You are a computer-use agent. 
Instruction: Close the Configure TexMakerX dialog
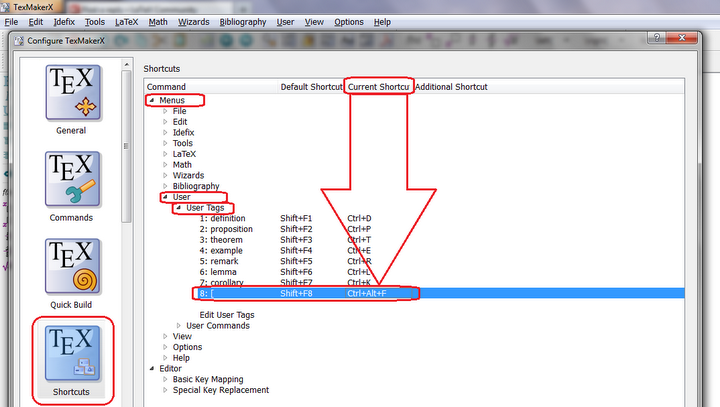coord(682,38)
